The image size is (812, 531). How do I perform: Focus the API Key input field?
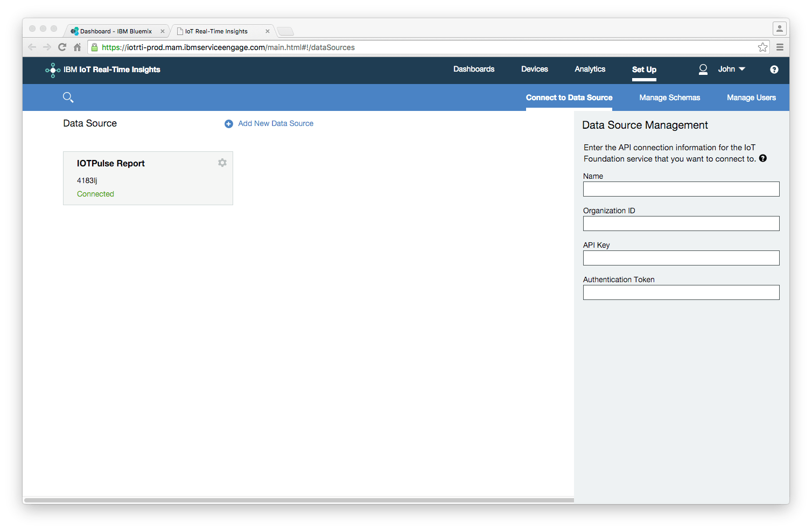tap(681, 258)
